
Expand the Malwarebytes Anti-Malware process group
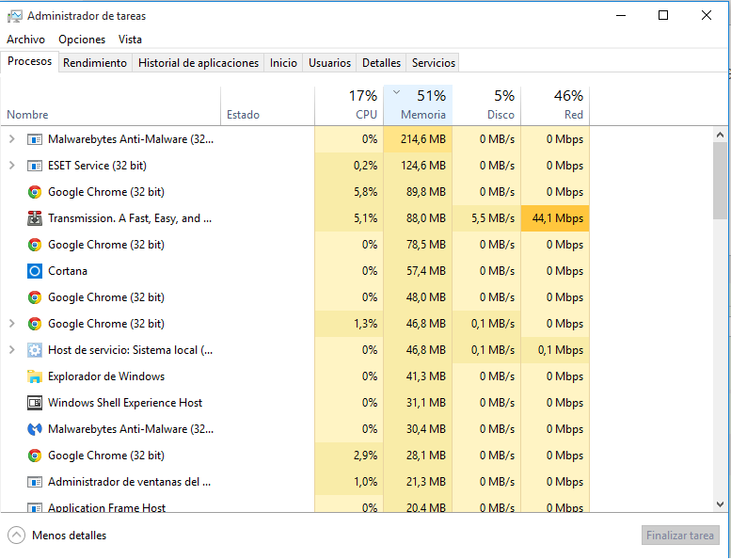coord(11,139)
